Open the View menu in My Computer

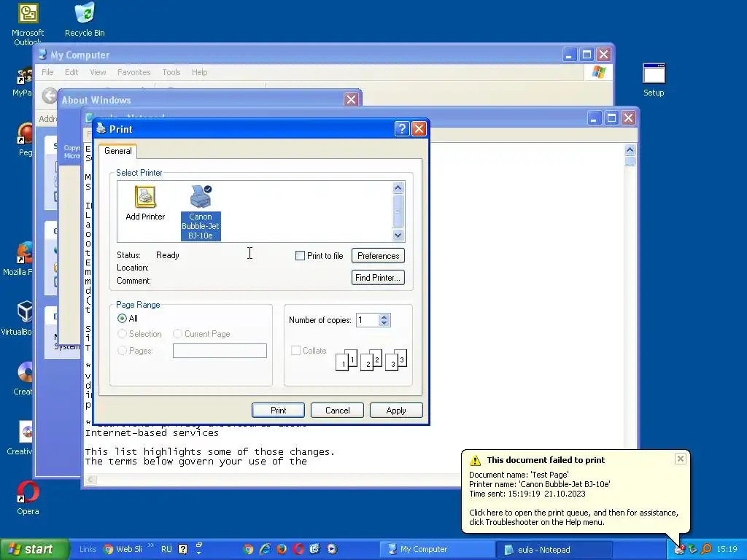coord(98,72)
